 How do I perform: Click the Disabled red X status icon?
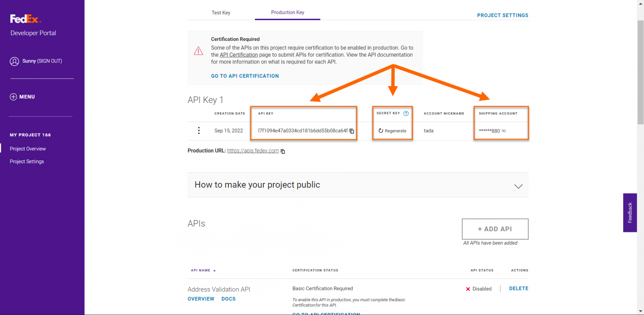click(468, 289)
